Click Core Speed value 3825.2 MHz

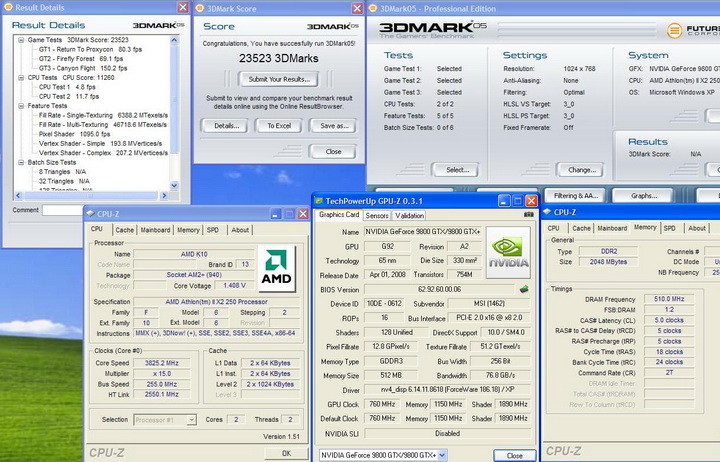(x=162, y=363)
